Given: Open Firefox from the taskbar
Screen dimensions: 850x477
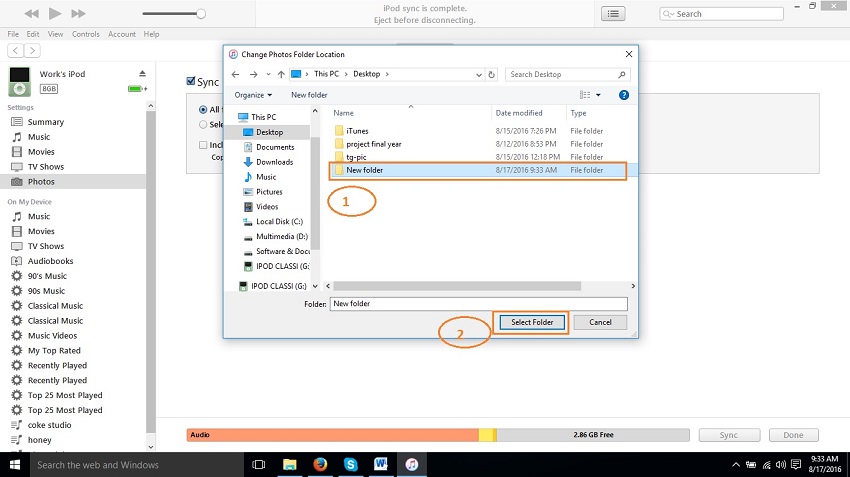Looking at the screenshot, I should 320,465.
